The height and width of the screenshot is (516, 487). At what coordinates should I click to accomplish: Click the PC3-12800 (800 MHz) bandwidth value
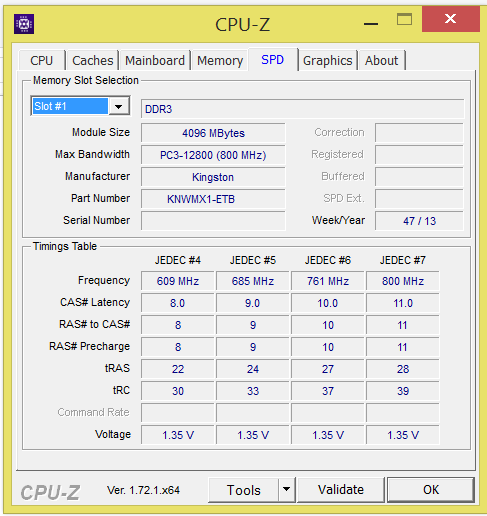click(x=213, y=155)
